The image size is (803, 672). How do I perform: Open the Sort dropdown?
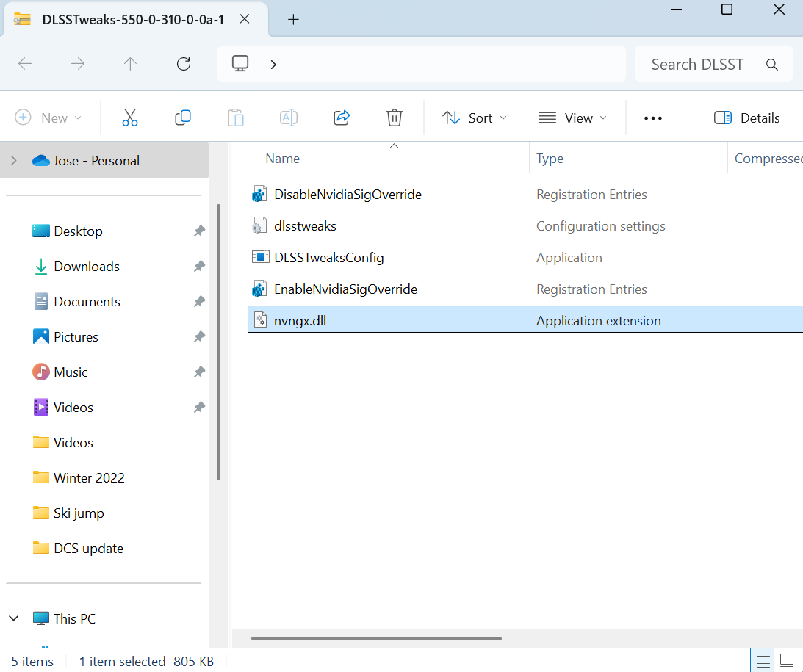[475, 118]
